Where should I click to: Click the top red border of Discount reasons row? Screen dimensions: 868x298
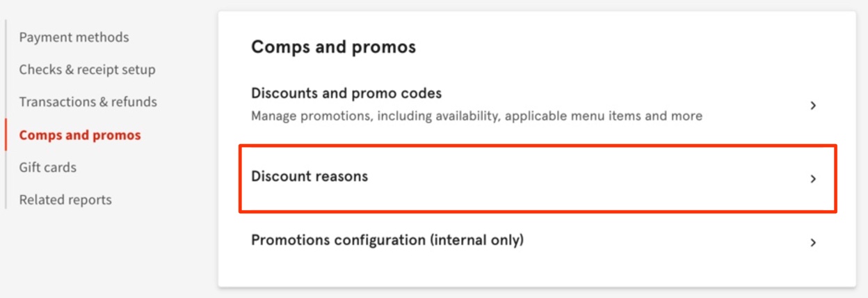point(537,146)
